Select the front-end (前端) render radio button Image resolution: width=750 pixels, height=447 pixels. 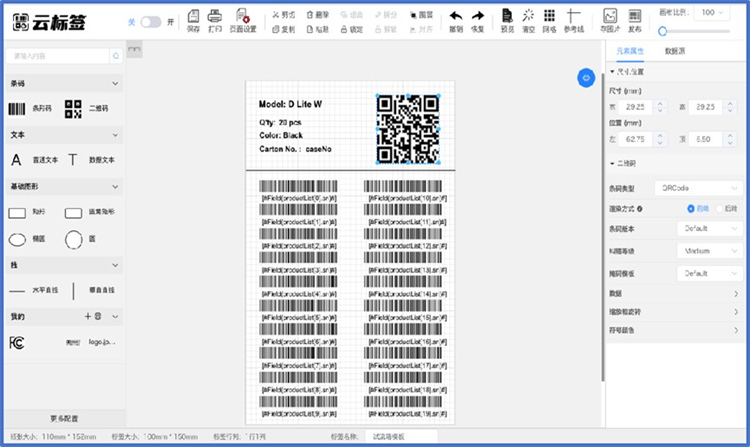pyautogui.click(x=691, y=208)
